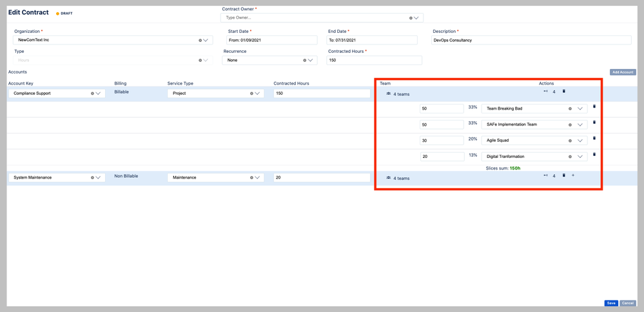Focus the Start Date field
Image resolution: width=644 pixels, height=312 pixels.
click(x=271, y=40)
